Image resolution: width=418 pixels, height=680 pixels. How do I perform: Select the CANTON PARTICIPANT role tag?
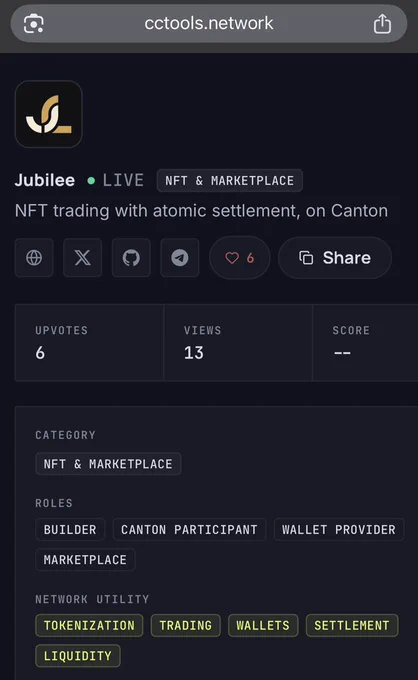189,530
